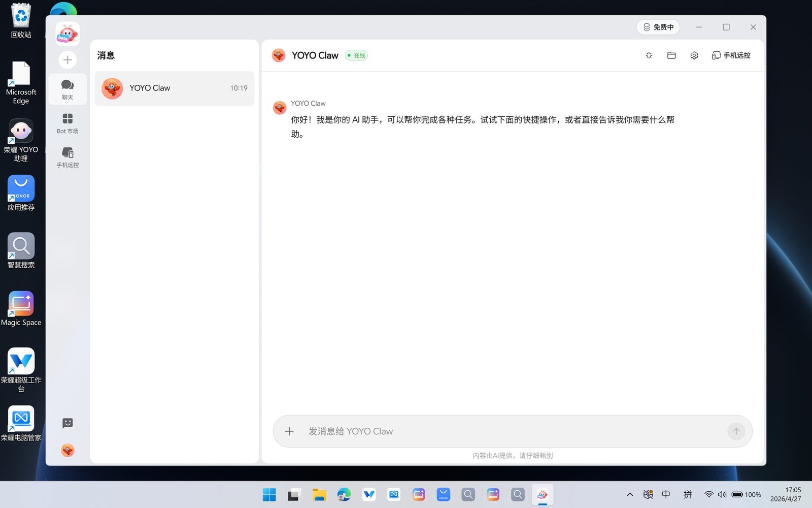
Task: Click the YOYO Claw beta logo in sidebar
Action: tap(67, 34)
